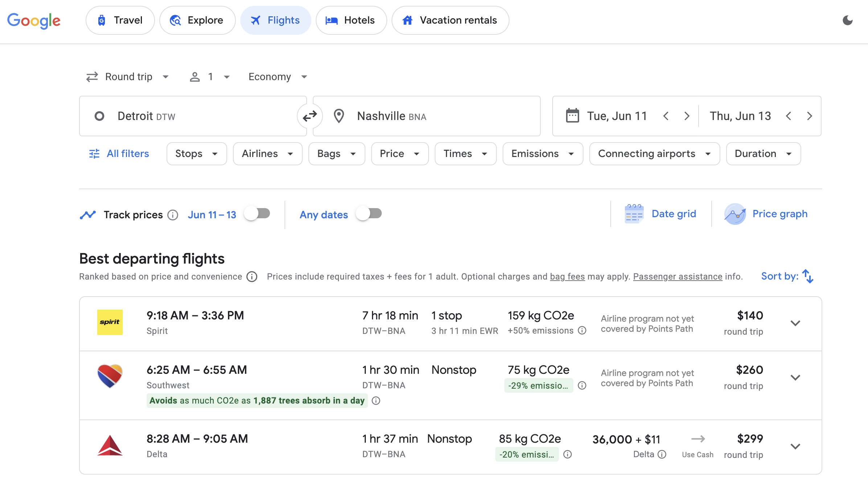Go to previous departure date from Jun 11
Image resolution: width=868 pixels, height=488 pixels.
tap(666, 116)
